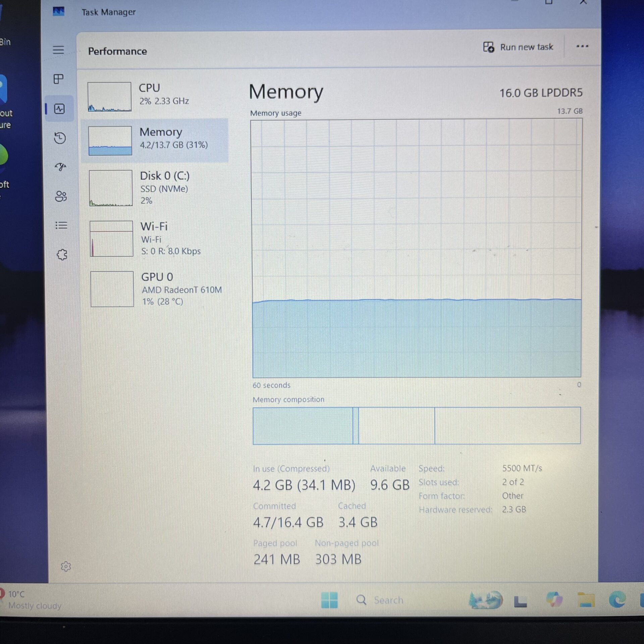The width and height of the screenshot is (644, 644).
Task: Click Run new task button
Action: [518, 47]
